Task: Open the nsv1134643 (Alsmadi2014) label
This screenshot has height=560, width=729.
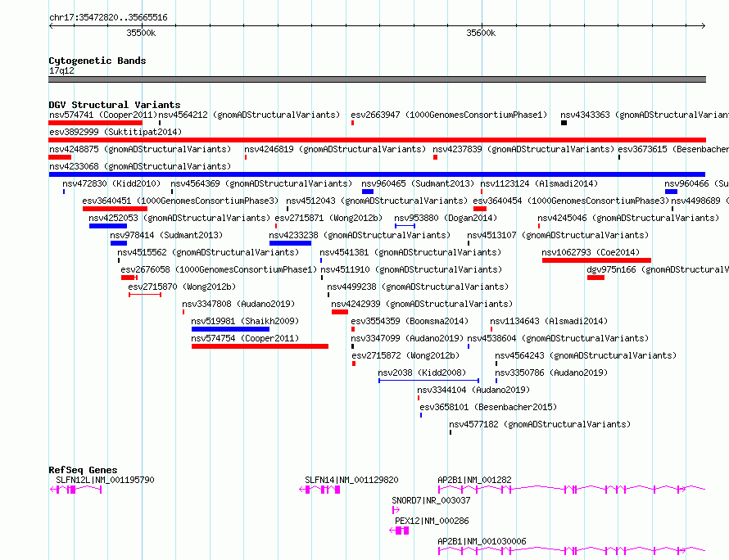Action: pyautogui.click(x=549, y=321)
